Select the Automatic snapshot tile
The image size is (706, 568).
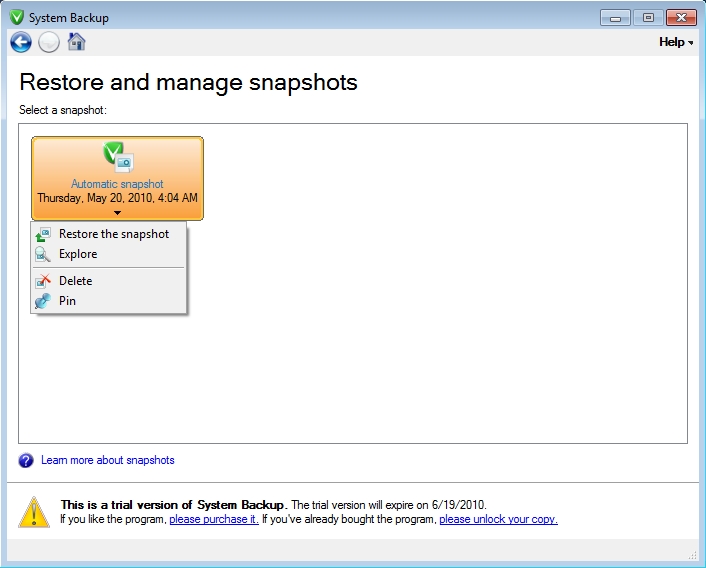tap(117, 178)
